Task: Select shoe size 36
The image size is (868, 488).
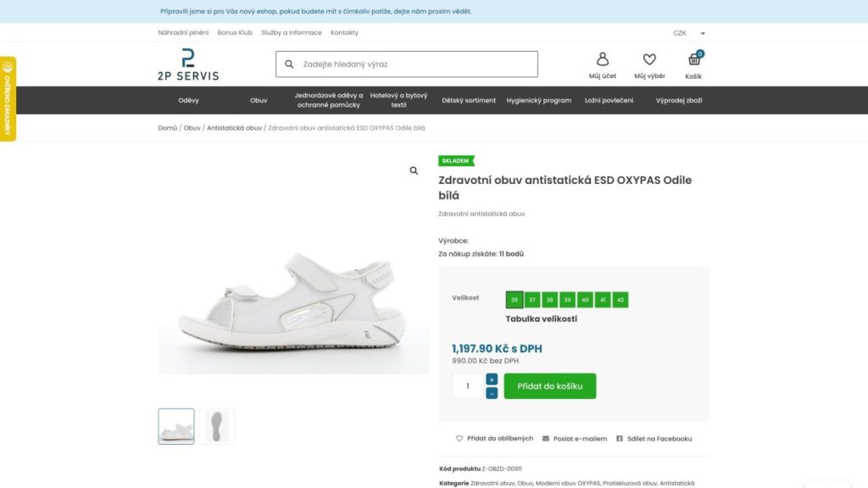Action: (515, 299)
